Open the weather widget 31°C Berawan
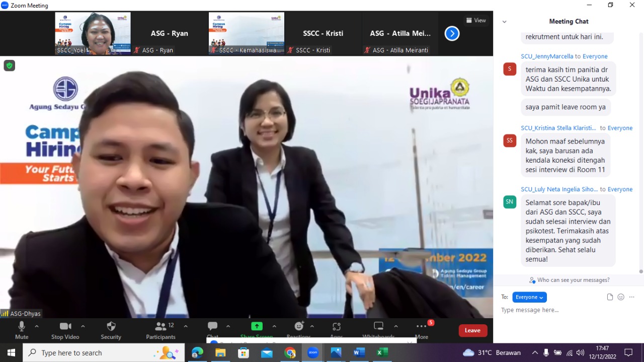 (x=491, y=352)
